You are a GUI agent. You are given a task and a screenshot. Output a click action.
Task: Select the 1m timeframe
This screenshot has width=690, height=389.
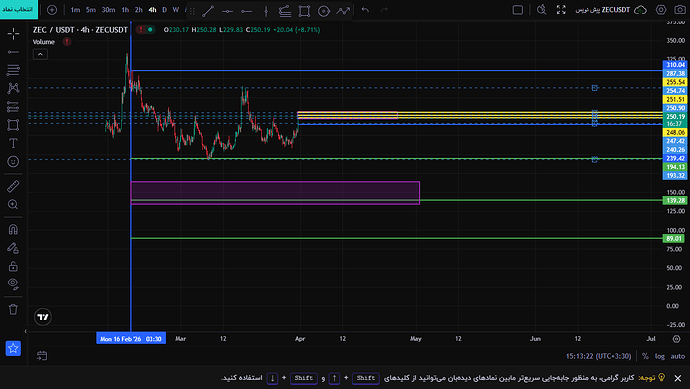pyautogui.click(x=75, y=10)
